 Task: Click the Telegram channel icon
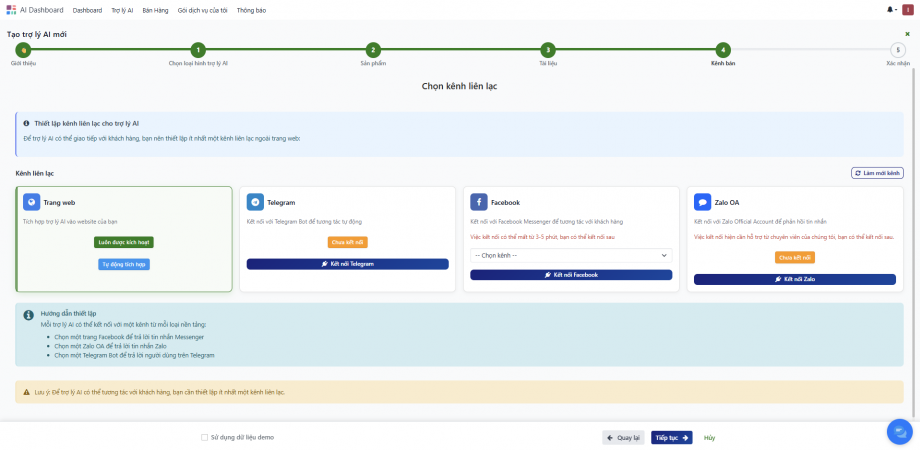(255, 202)
